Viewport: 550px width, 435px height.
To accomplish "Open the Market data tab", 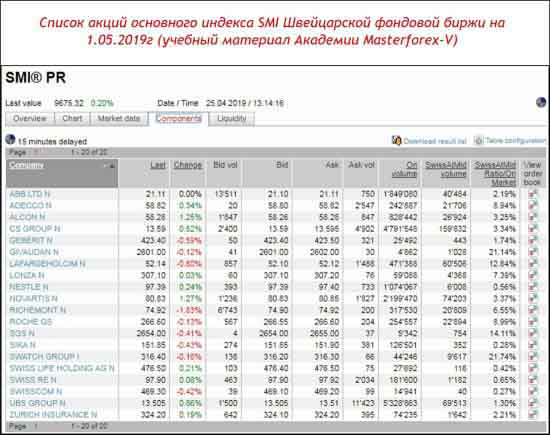I will (x=119, y=119).
